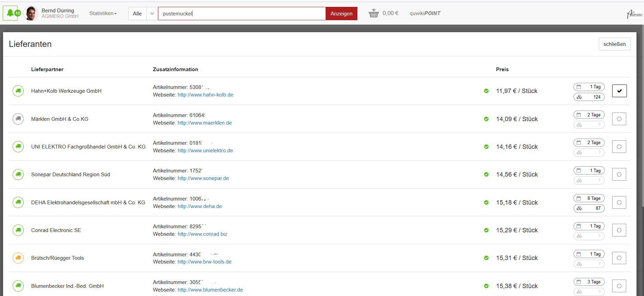
Task: Click the Blumenbecker delivery badge '3 Tage'
Action: [589, 282]
